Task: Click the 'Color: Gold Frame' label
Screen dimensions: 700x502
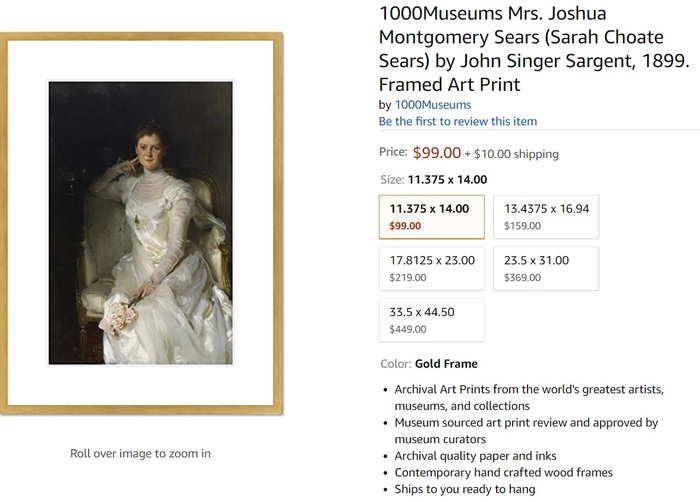Action: 429,364
